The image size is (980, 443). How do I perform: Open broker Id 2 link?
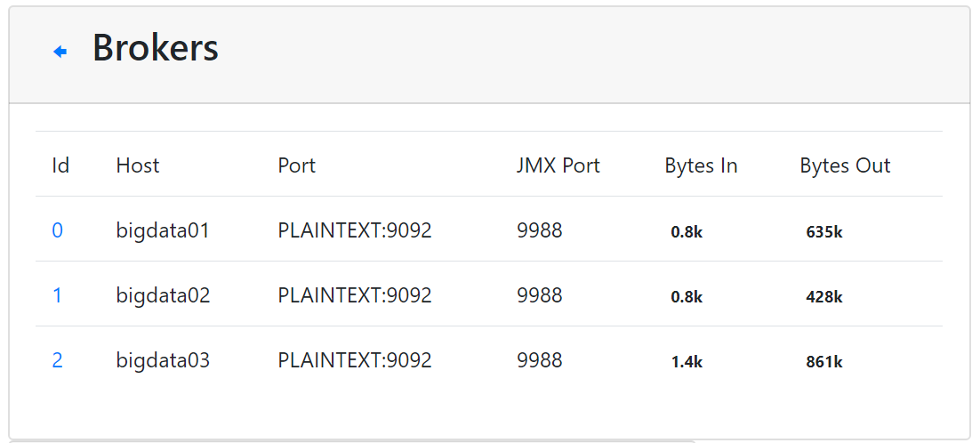click(x=57, y=361)
